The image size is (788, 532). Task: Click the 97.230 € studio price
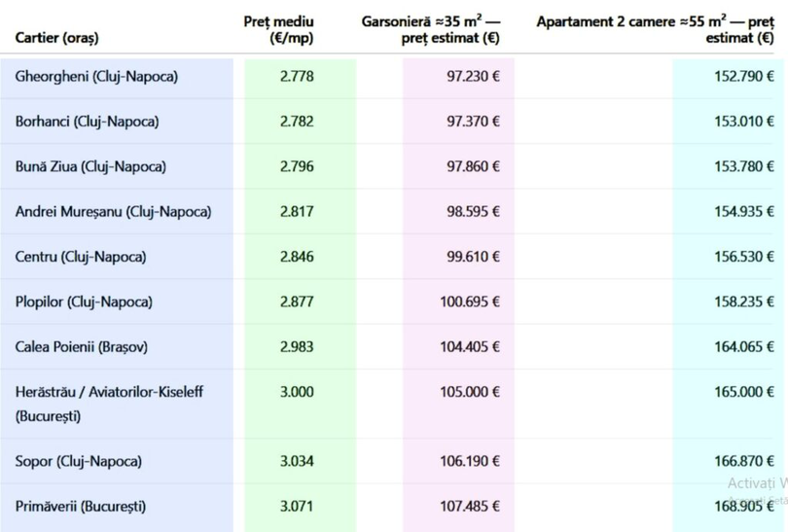473,77
